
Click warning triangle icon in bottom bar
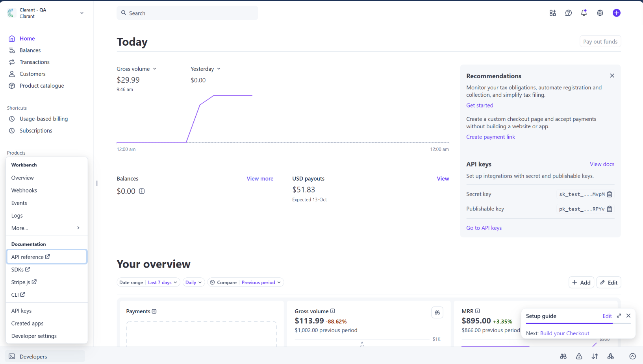pos(579,356)
